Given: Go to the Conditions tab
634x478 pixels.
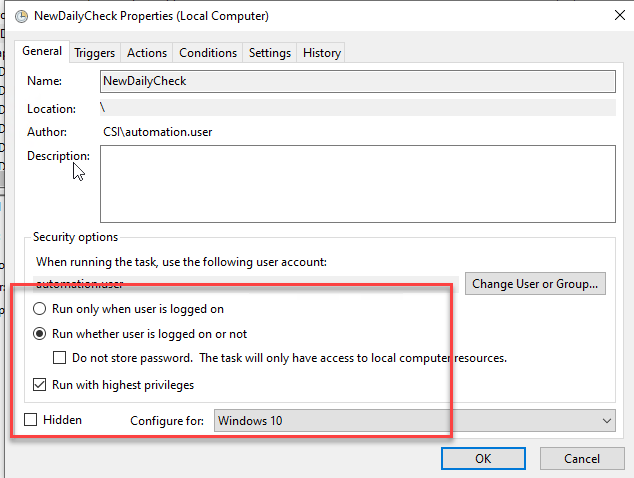Looking at the screenshot, I should pyautogui.click(x=208, y=53).
